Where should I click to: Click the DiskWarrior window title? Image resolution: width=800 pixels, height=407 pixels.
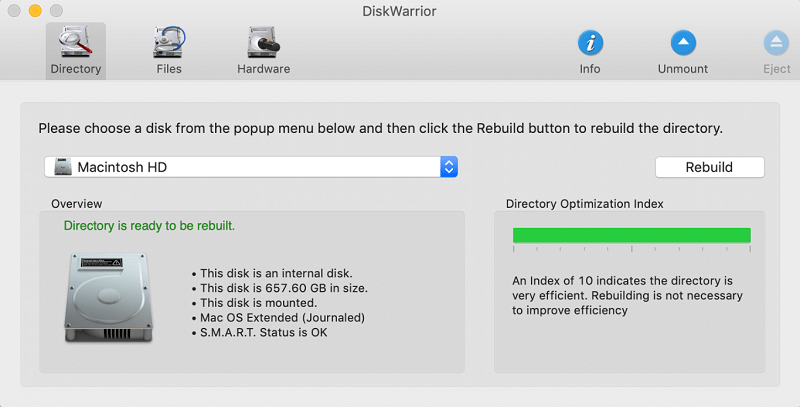tap(400, 11)
